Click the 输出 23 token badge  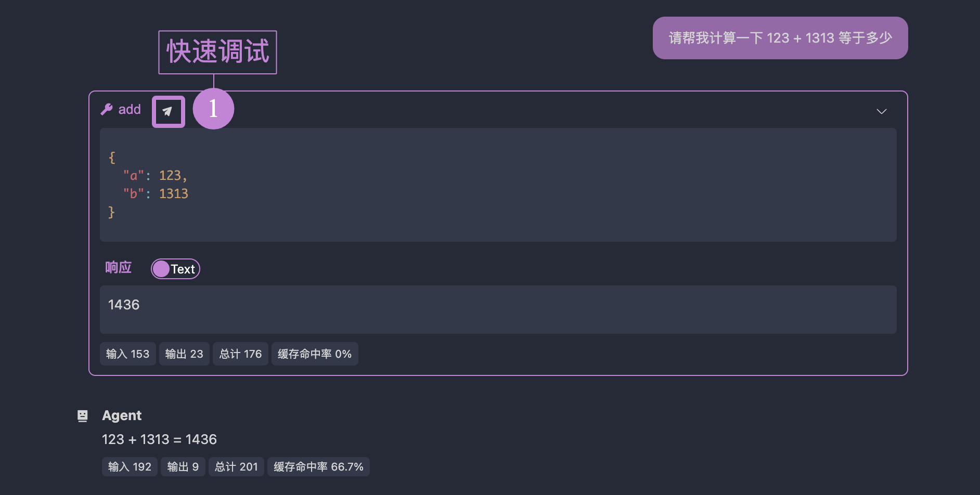pyautogui.click(x=184, y=354)
